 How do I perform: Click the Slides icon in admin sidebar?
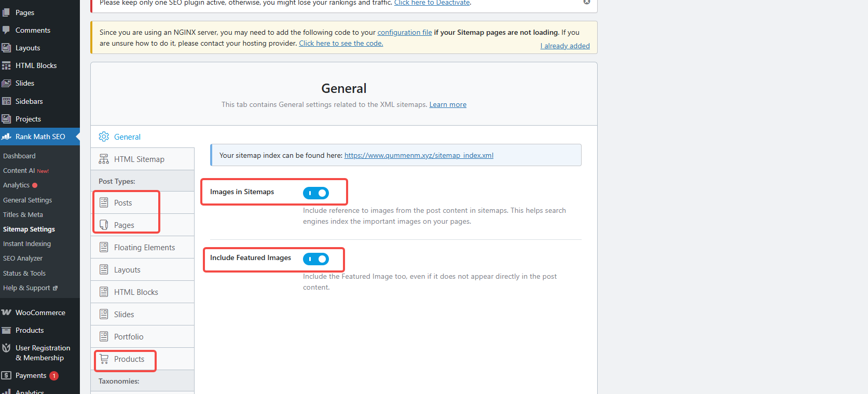coord(7,83)
